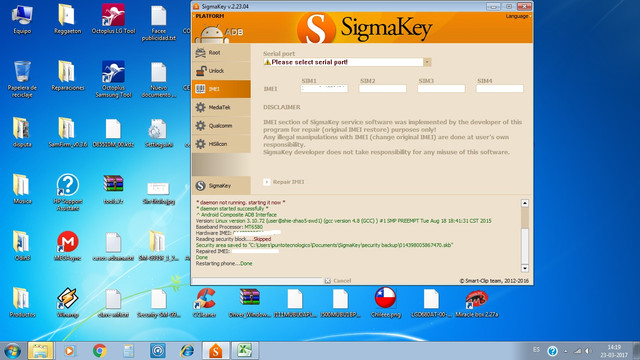640x360 pixels.
Task: Open the Unlock section in SigmaKey sidebar
Action: [x=221, y=71]
